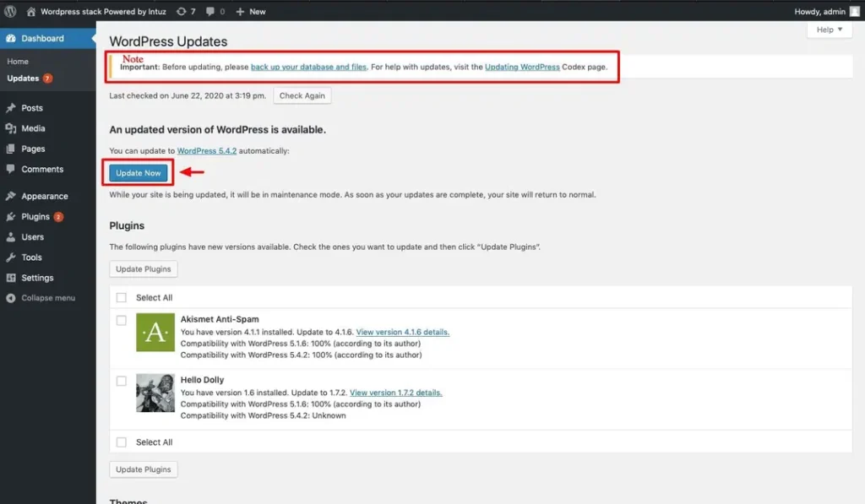Click the Akismet Anti-Spam plugin icon
The height and width of the screenshot is (504, 865).
click(155, 332)
